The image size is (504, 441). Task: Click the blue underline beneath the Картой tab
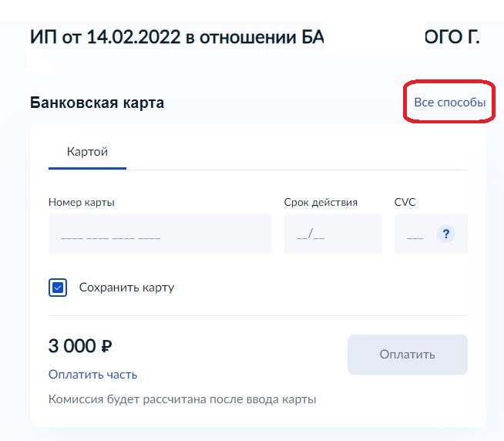click(87, 168)
